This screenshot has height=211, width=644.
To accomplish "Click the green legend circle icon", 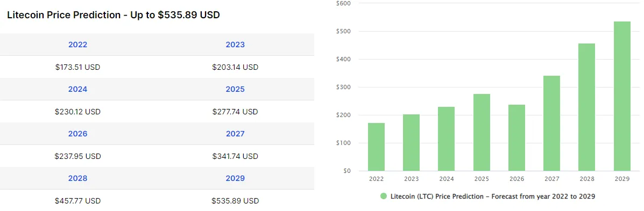I will (384, 197).
